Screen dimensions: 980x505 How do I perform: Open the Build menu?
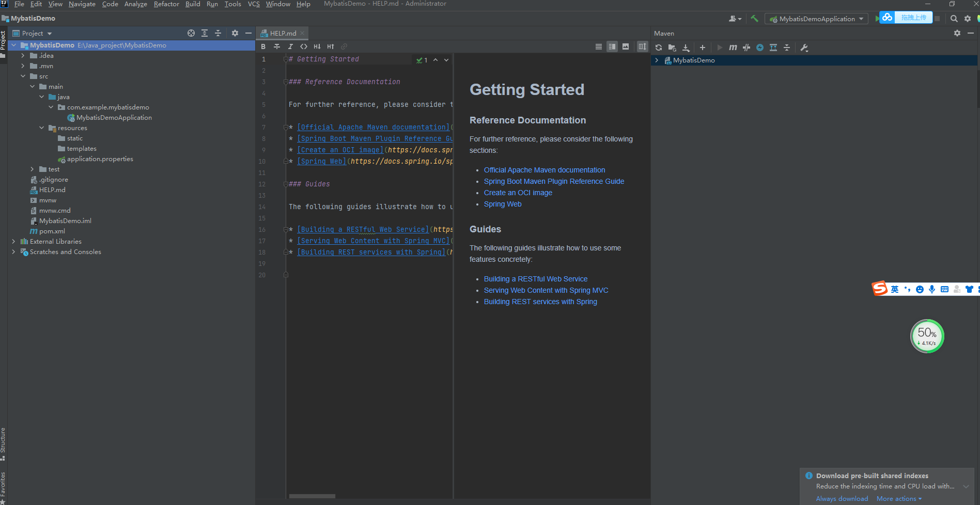point(193,4)
